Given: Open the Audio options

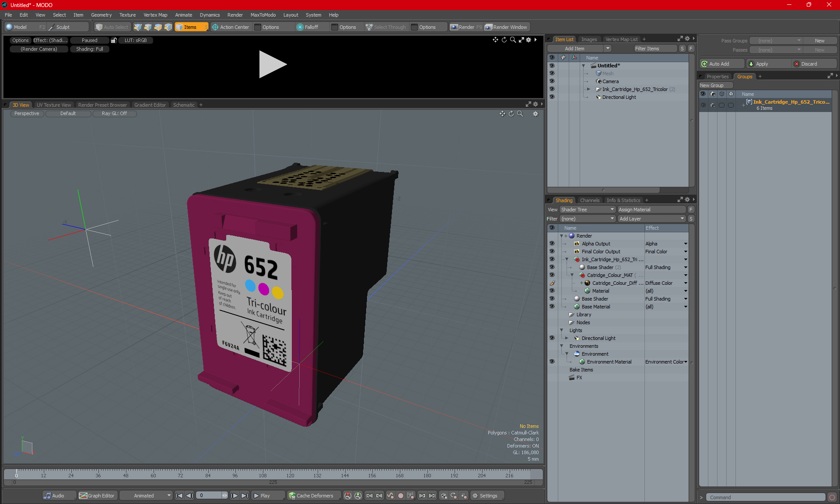Looking at the screenshot, I should coord(59,496).
